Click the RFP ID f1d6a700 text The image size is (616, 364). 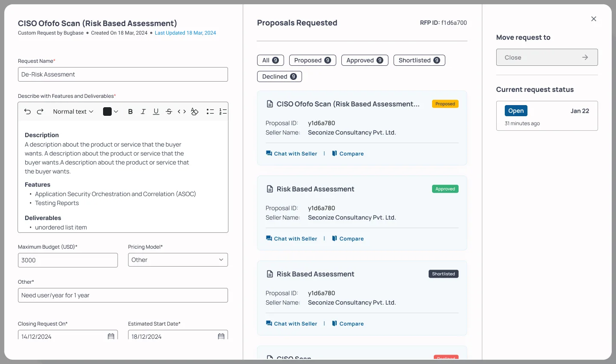pos(444,23)
